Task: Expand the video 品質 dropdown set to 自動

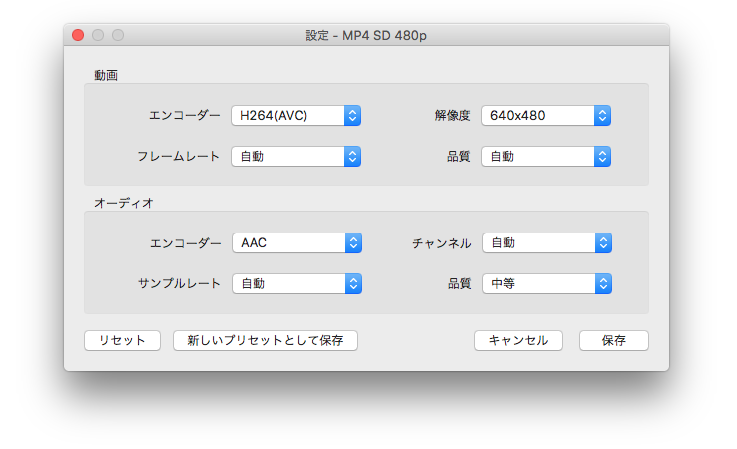Action: (546, 156)
